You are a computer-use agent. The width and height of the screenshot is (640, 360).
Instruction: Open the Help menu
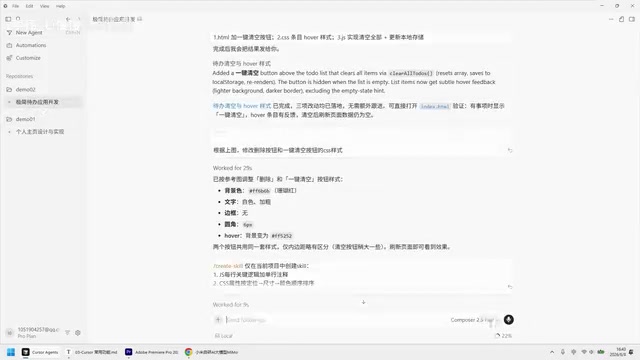tap(60, 6)
